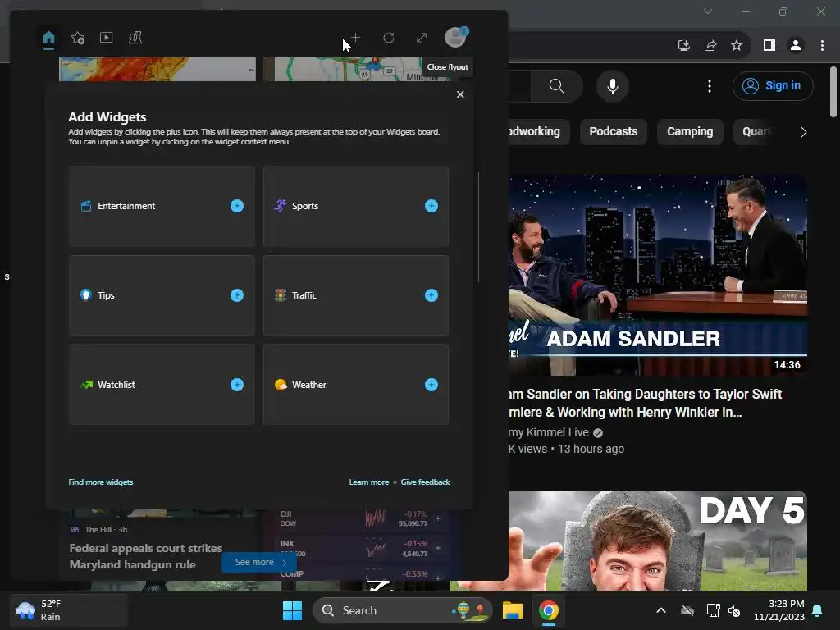This screenshot has width=840, height=630.
Task: Click the Add Widgets dialog scrollbar
Action: click(x=478, y=227)
